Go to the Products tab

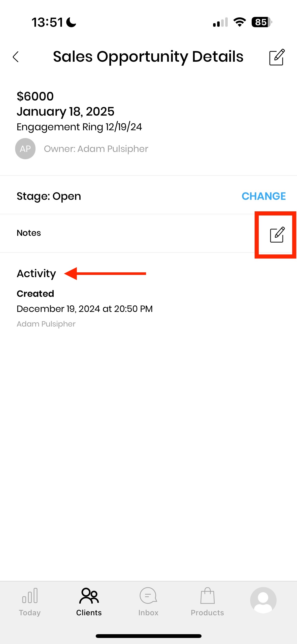pos(207,602)
